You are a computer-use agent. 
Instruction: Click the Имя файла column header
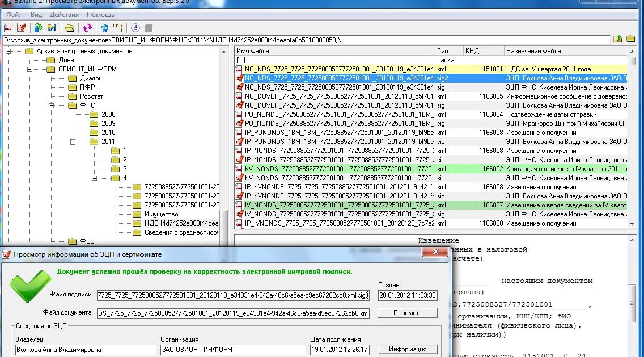334,51
